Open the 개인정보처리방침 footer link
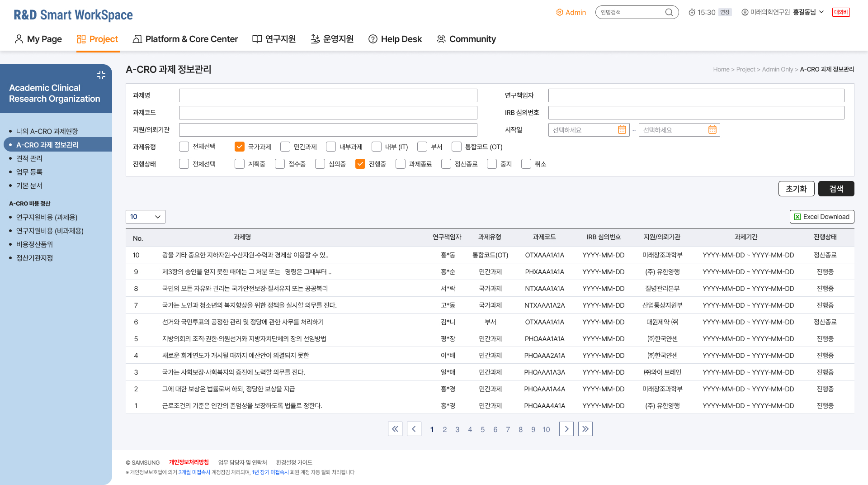The image size is (868, 485). [189, 462]
